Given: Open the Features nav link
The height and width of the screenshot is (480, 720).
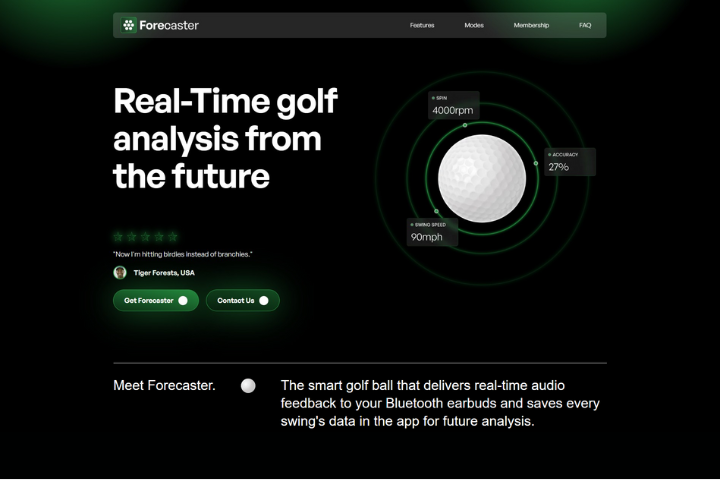Looking at the screenshot, I should pos(422,25).
